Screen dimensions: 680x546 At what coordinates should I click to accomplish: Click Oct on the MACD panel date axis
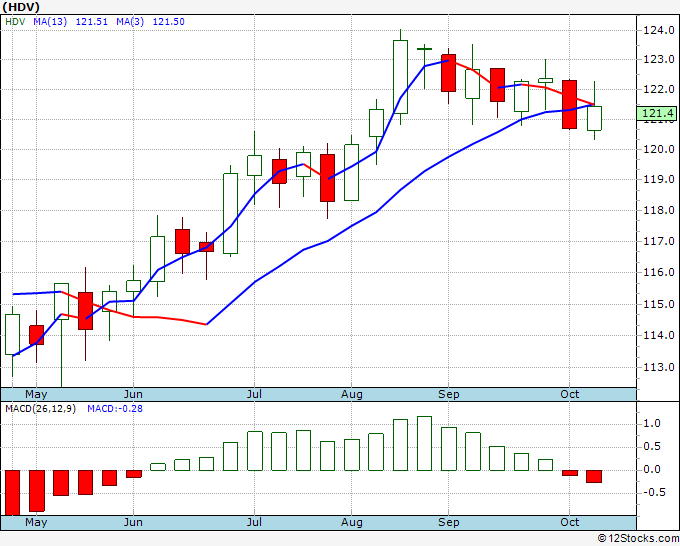tap(569, 522)
